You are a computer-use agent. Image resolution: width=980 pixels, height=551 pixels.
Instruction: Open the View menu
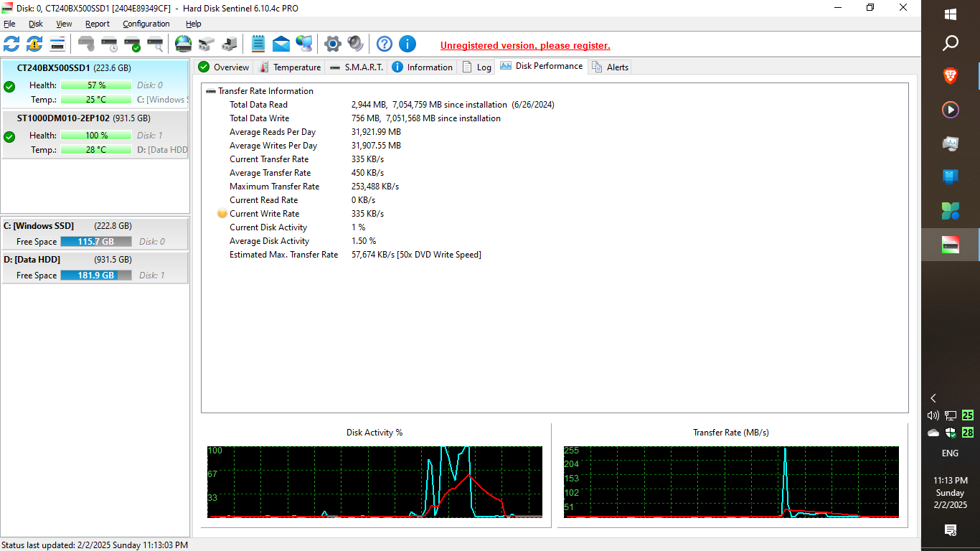[x=64, y=24]
